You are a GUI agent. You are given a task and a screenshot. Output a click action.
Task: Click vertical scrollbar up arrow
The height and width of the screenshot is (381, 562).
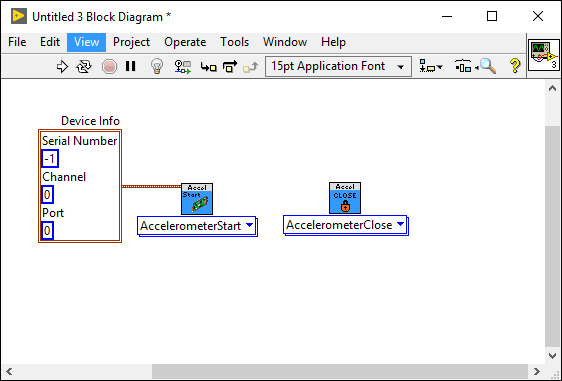(x=552, y=88)
